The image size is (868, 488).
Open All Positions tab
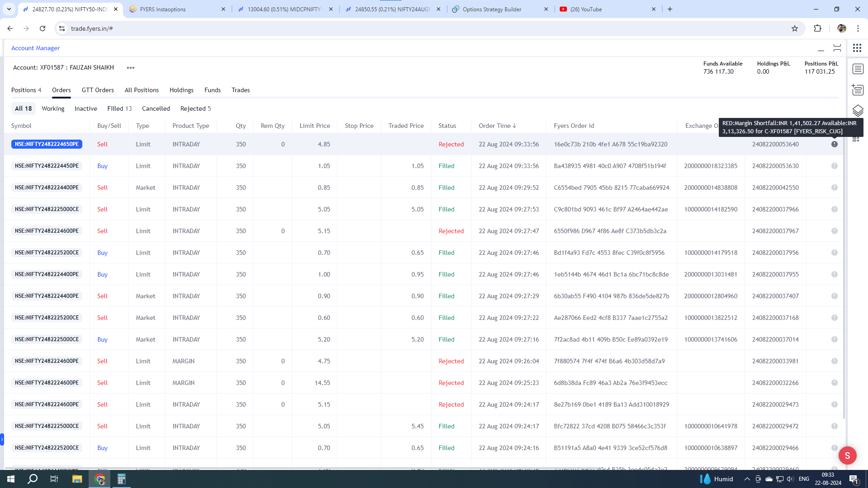pyautogui.click(x=142, y=90)
